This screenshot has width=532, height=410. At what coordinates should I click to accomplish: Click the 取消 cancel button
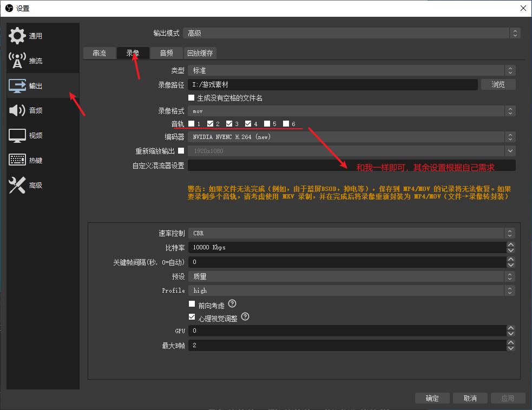470,398
